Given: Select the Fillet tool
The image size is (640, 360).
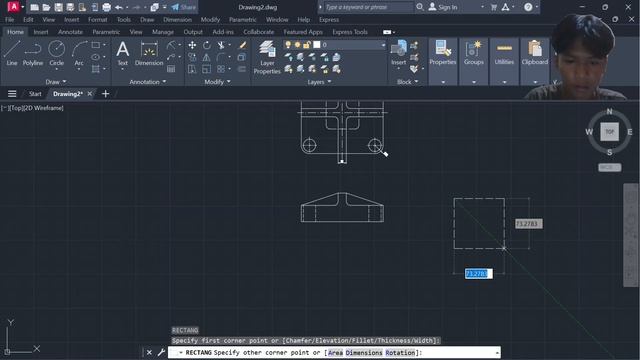Looking at the screenshot, I should [x=221, y=57].
